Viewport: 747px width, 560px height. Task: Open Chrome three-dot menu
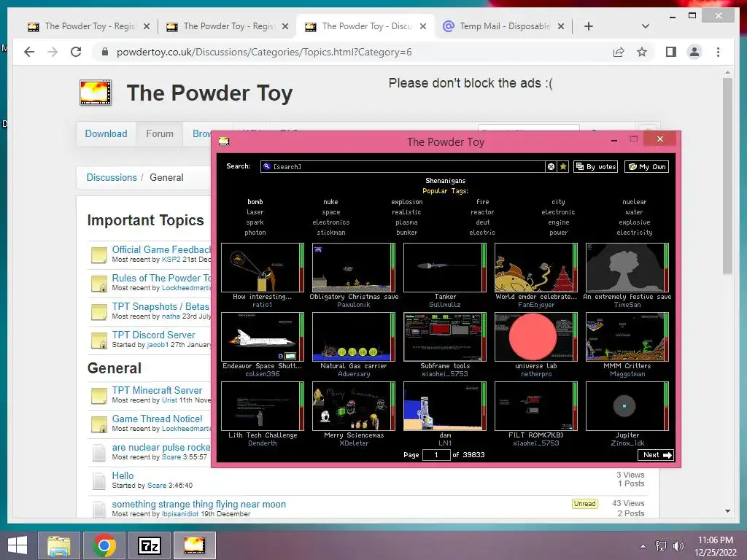tap(718, 52)
